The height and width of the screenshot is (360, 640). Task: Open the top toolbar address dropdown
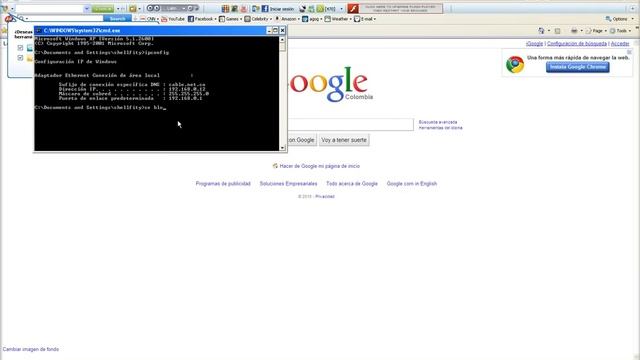pyautogui.click(x=87, y=9)
